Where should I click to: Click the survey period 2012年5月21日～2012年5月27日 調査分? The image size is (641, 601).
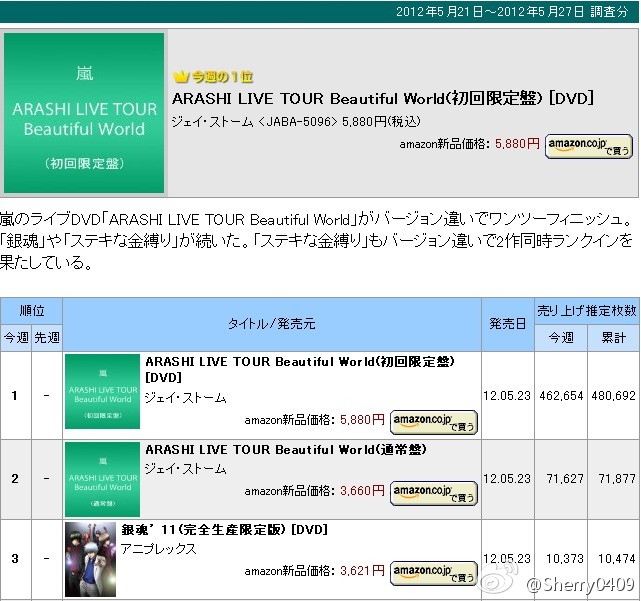click(x=512, y=11)
